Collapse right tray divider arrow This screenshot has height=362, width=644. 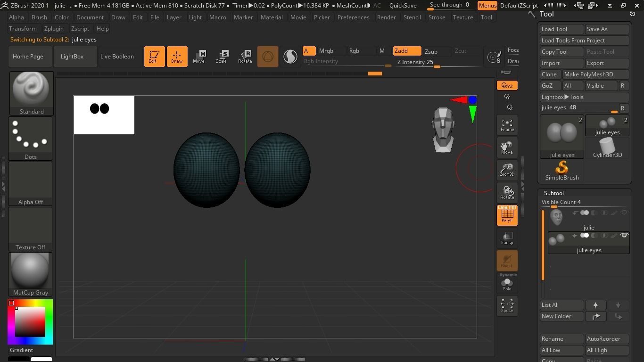(x=522, y=186)
